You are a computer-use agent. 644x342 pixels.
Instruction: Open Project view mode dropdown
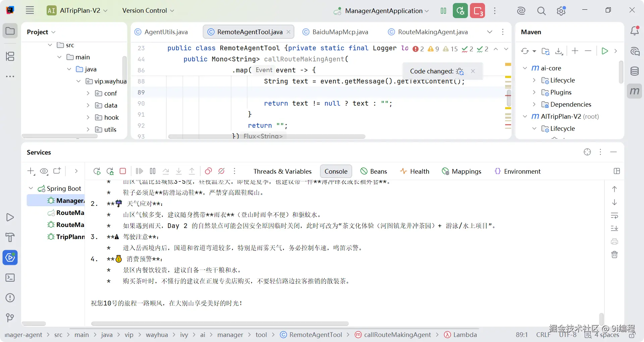pyautogui.click(x=41, y=32)
